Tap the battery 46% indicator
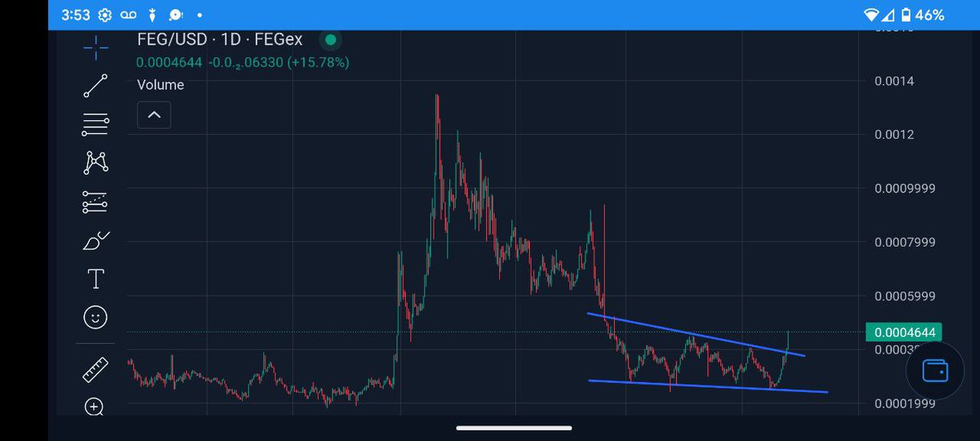980x441 pixels. pos(924,15)
